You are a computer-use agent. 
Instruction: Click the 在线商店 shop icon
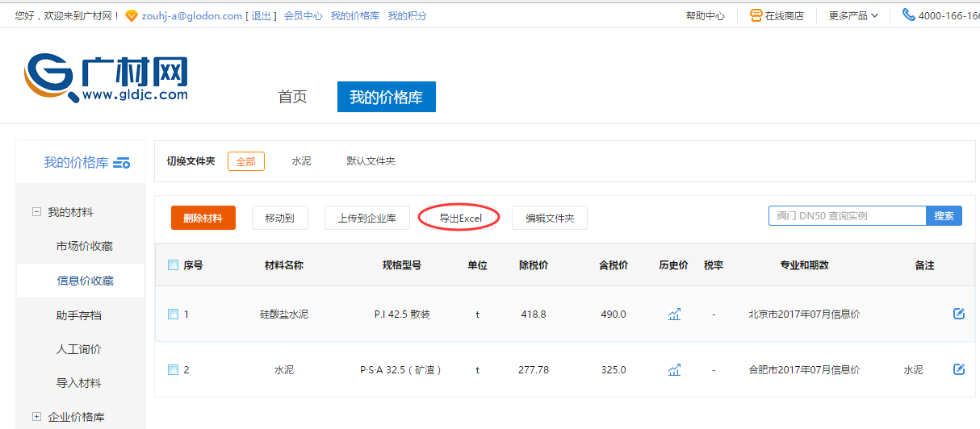coord(756,15)
